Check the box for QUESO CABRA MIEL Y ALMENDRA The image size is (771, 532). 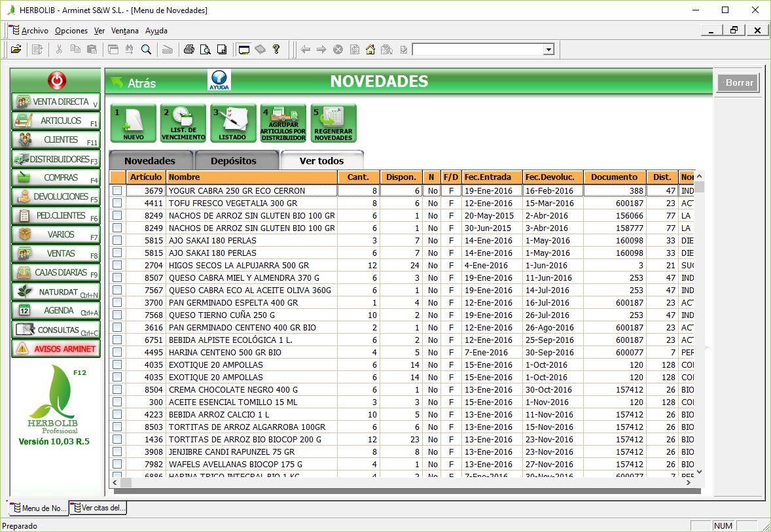(117, 277)
